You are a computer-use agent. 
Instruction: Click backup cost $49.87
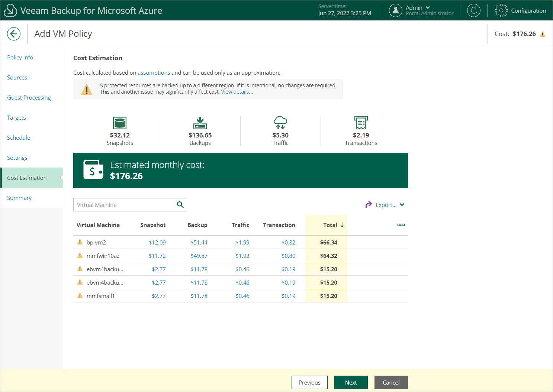[199, 256]
